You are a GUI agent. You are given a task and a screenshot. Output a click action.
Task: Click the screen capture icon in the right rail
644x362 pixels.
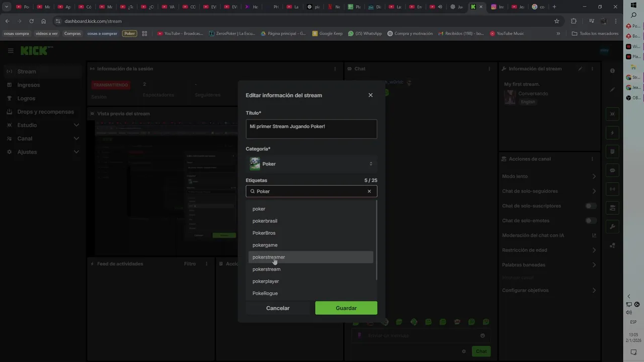click(612, 114)
